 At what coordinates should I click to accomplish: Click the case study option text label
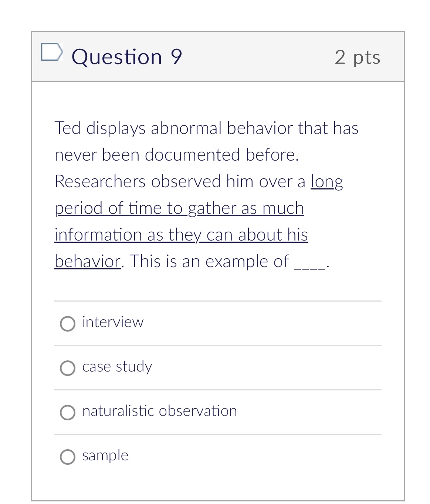click(117, 367)
